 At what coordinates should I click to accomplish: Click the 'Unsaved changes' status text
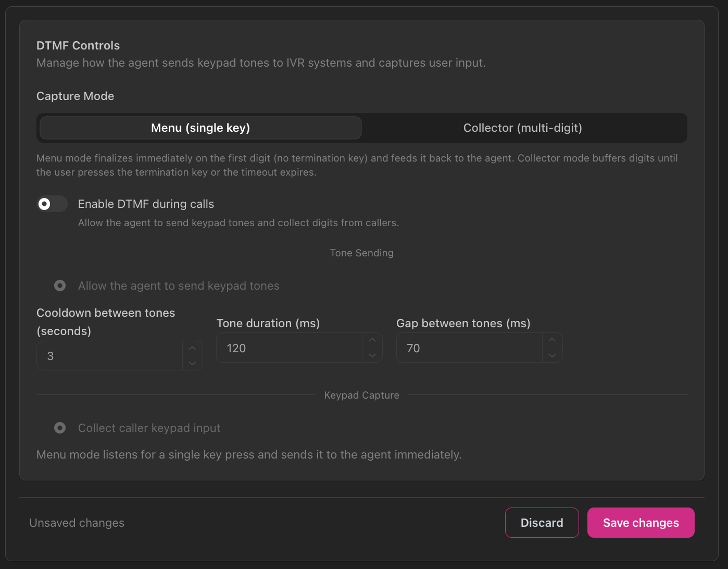[77, 523]
